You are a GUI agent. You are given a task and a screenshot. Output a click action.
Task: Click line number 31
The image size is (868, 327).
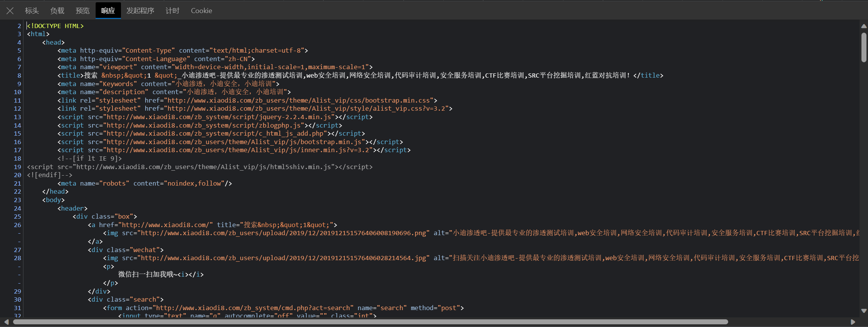(18, 308)
